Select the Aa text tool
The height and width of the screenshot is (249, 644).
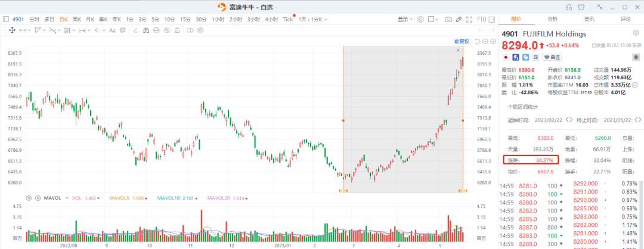[112, 30]
